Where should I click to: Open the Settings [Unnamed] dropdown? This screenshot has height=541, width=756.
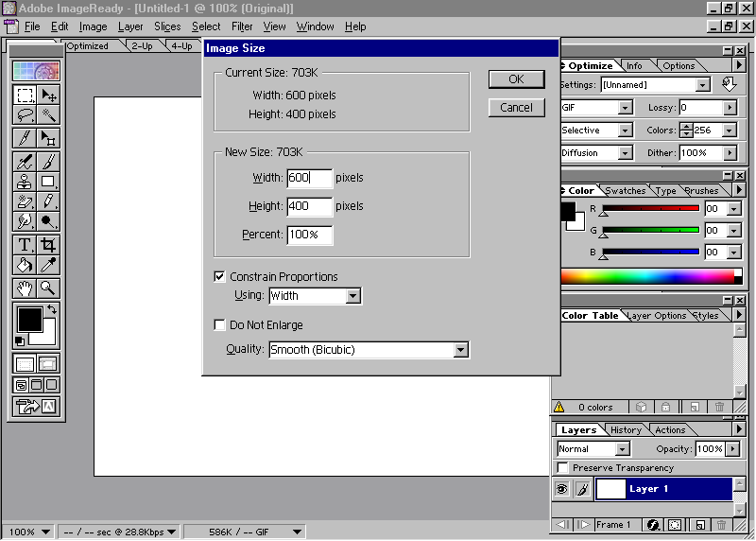(x=656, y=85)
